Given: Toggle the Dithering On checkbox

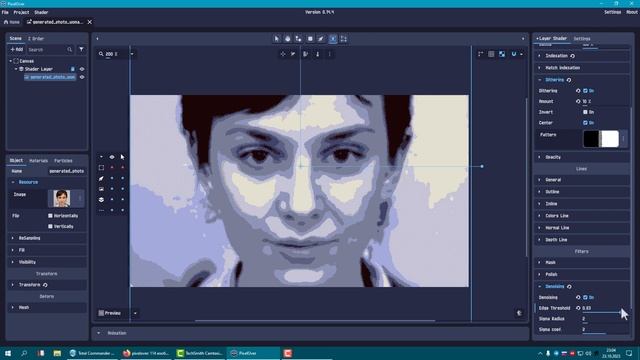Looking at the screenshot, I should (x=585, y=91).
